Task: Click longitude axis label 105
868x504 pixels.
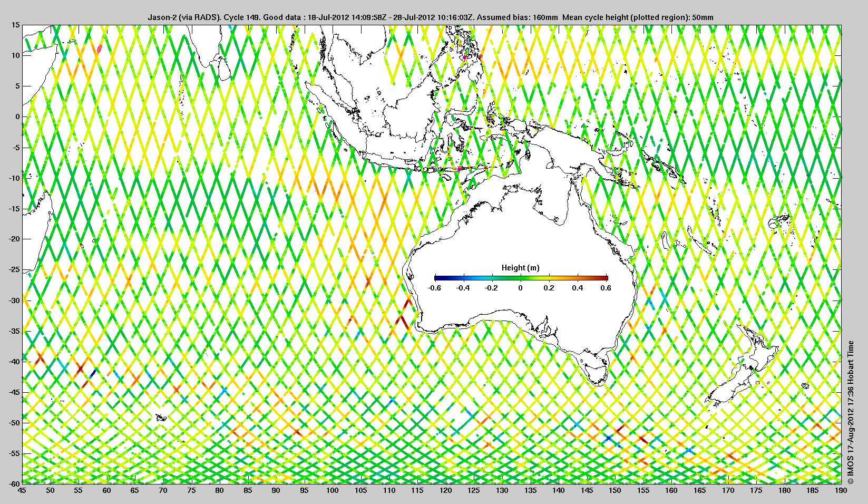Action: pos(360,491)
